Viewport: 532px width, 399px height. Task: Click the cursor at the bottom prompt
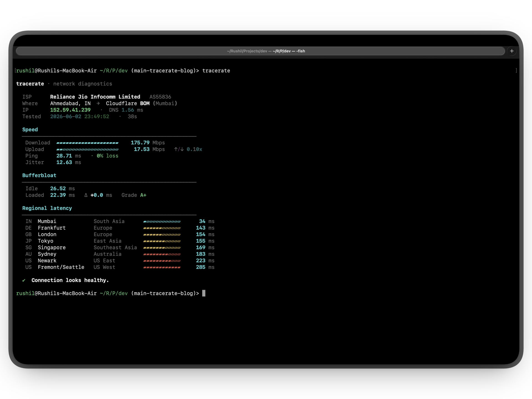(204, 293)
